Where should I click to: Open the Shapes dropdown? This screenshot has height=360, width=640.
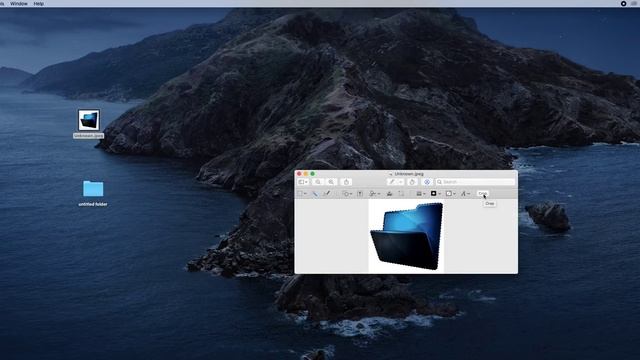[347, 193]
